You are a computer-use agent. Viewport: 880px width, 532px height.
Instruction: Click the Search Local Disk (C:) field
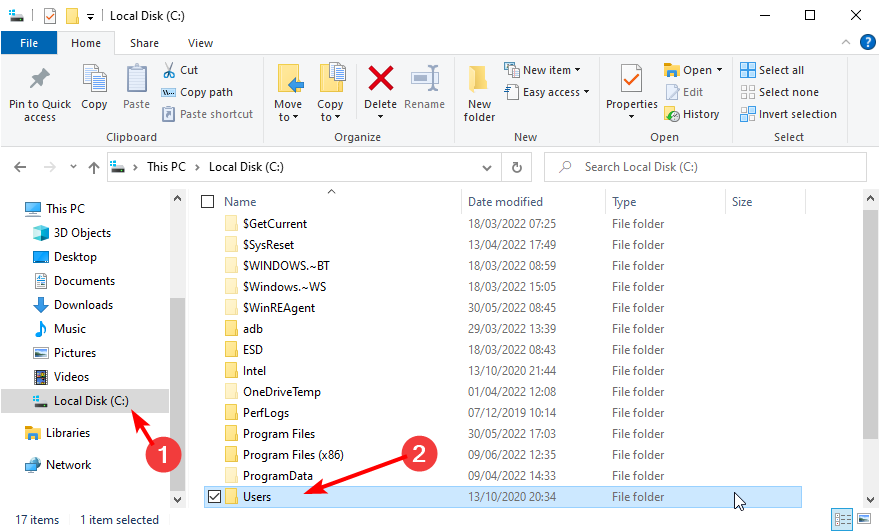pos(705,167)
